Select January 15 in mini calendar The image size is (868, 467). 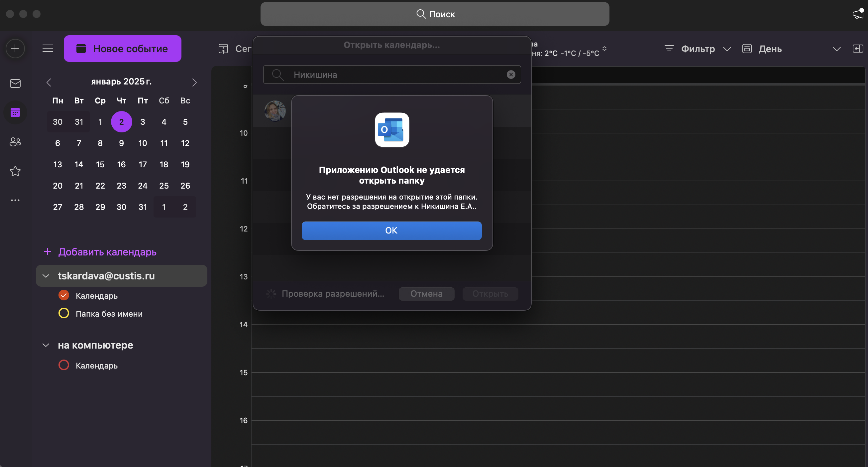(x=100, y=165)
